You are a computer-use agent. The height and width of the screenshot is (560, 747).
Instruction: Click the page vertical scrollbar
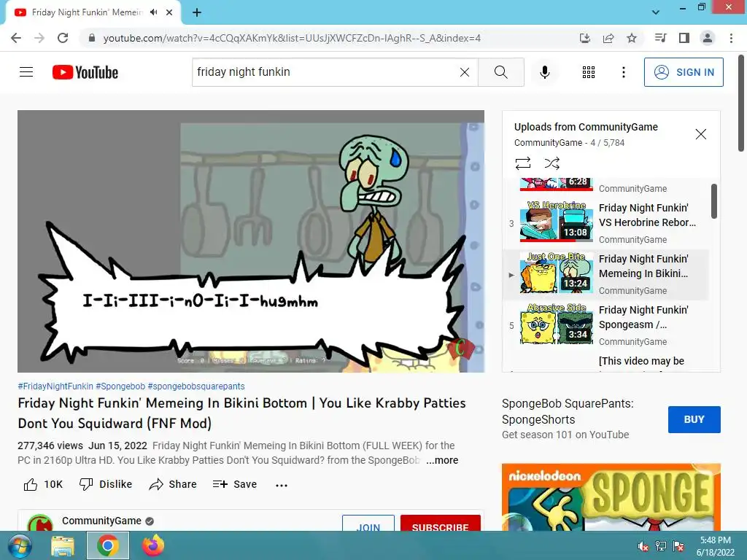[742, 104]
